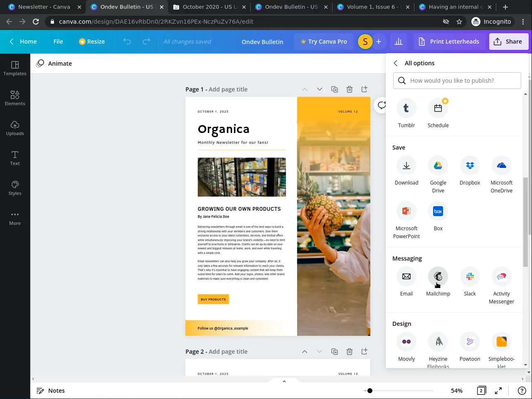Open the page grid view counter
Image resolution: width=532 pixels, height=399 pixels.
pos(481,391)
